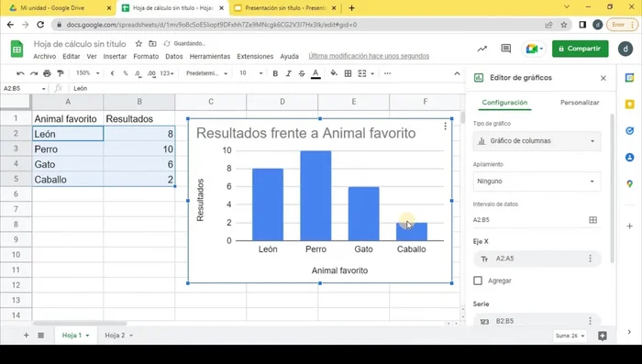Open the Archivo menu
Screen dimensions: 642x364
[x=45, y=56]
